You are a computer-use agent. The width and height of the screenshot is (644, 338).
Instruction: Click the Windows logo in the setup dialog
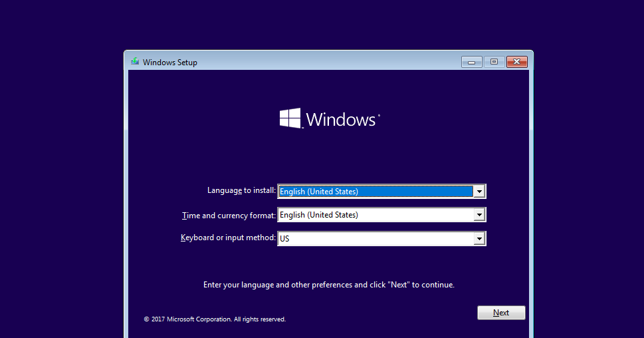coord(330,118)
